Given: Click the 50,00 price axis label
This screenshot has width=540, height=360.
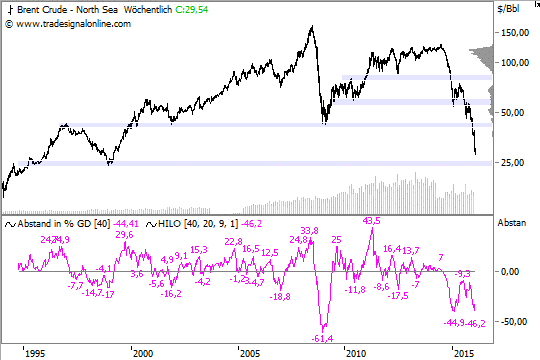Looking at the screenshot, I should coord(512,113).
